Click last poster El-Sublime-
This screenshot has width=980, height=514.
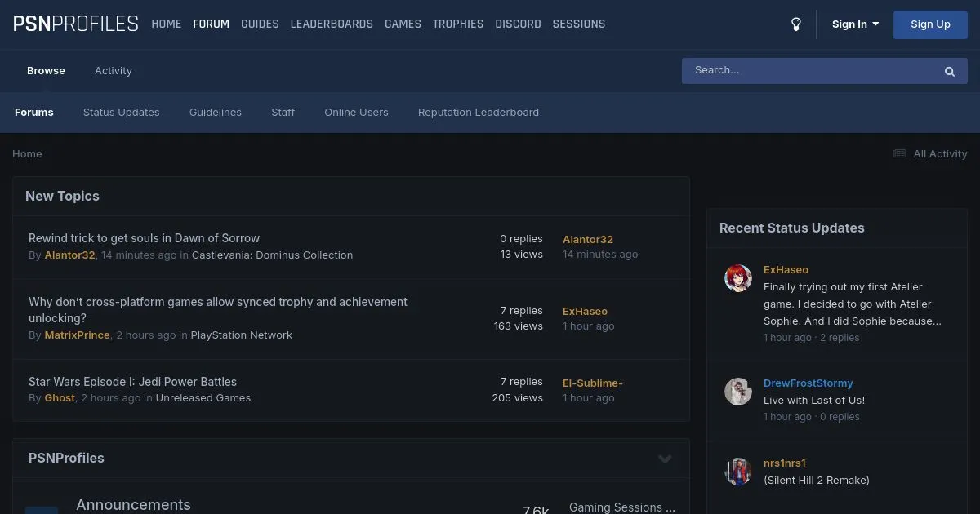click(593, 383)
